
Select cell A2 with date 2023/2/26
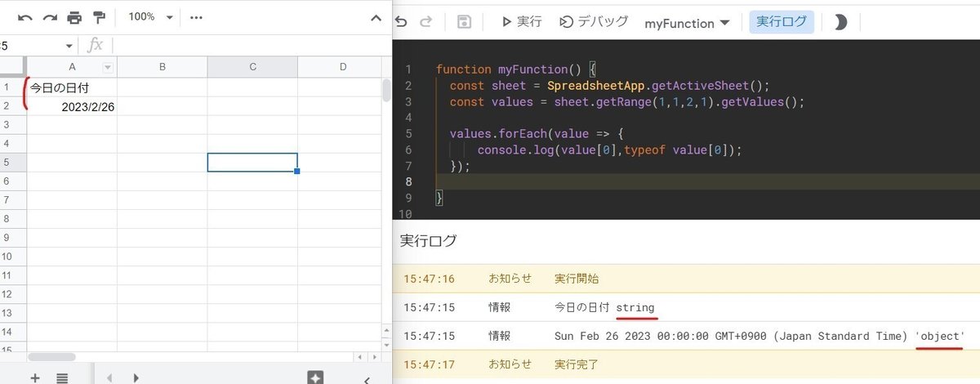click(72, 106)
